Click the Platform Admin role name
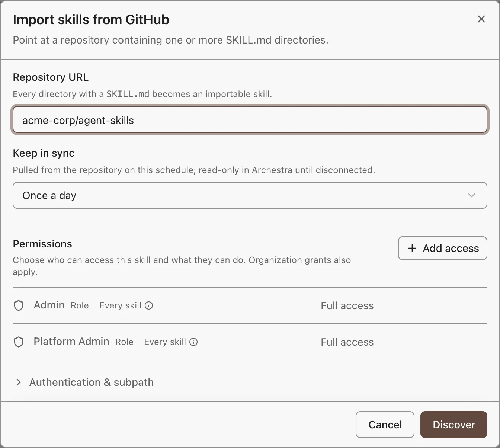The height and width of the screenshot is (448, 500). click(71, 341)
